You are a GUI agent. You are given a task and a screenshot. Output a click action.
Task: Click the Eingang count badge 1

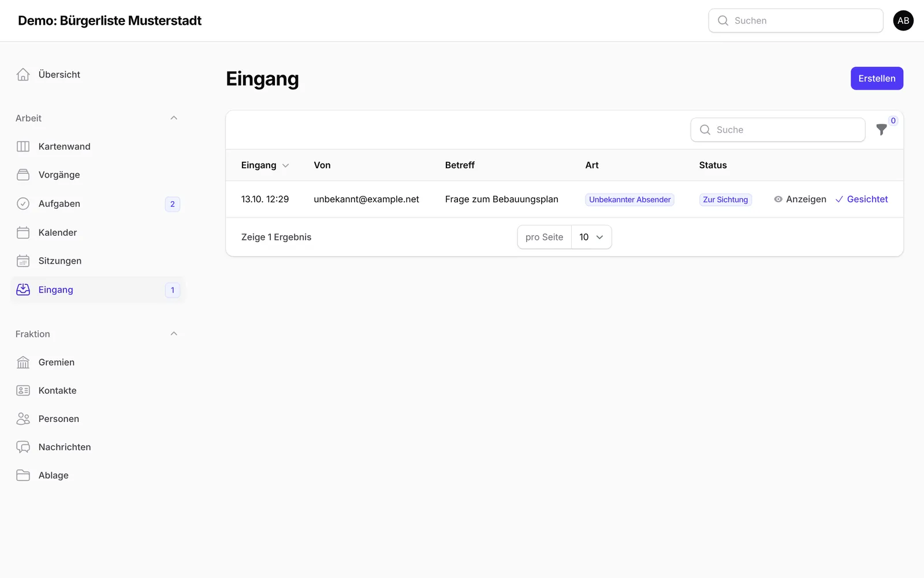pyautogui.click(x=172, y=290)
